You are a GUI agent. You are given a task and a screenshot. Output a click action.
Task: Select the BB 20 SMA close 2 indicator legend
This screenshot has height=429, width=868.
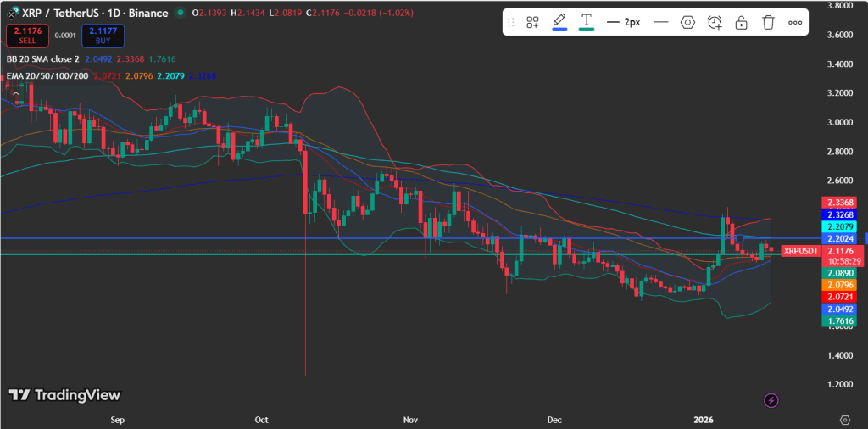point(43,59)
